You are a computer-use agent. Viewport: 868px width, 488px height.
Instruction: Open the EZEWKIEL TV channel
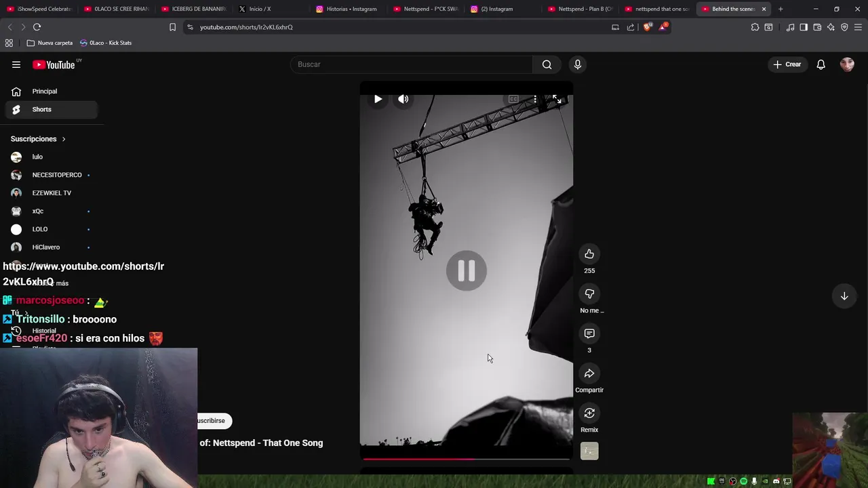51,193
